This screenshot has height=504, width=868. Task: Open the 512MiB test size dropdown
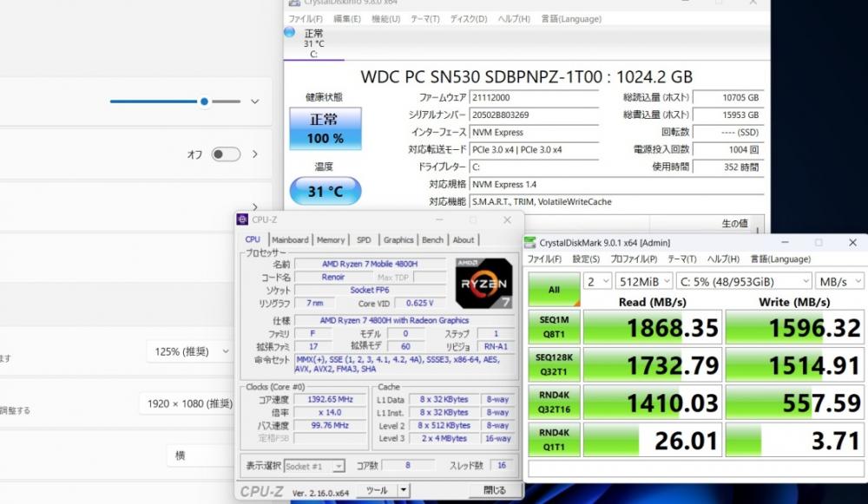644,282
